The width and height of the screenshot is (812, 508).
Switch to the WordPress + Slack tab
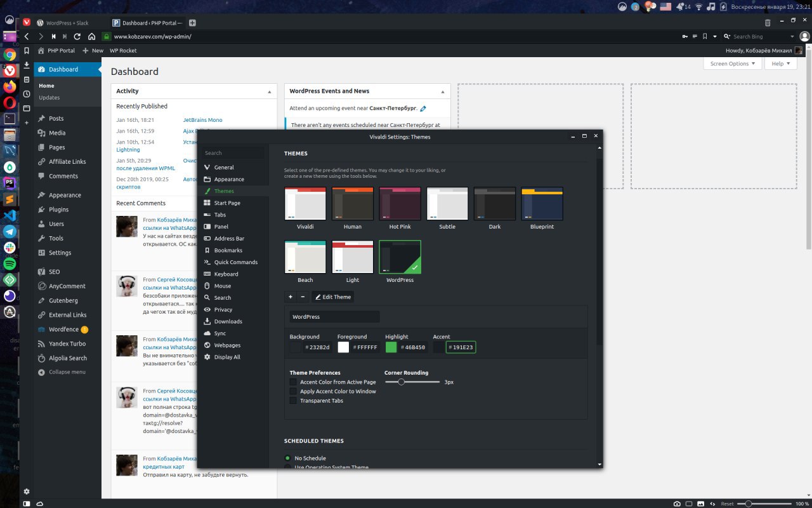[x=68, y=23]
